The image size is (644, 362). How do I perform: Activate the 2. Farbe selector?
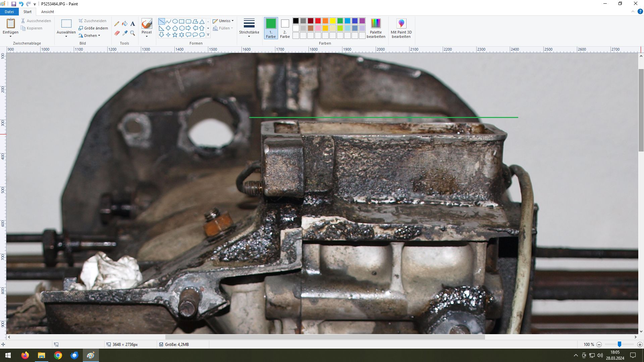coord(285,28)
